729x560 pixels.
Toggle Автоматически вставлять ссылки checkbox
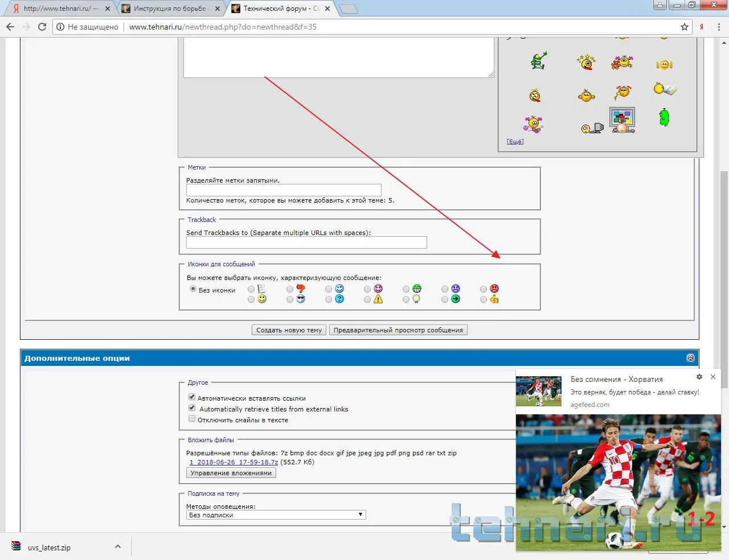192,397
